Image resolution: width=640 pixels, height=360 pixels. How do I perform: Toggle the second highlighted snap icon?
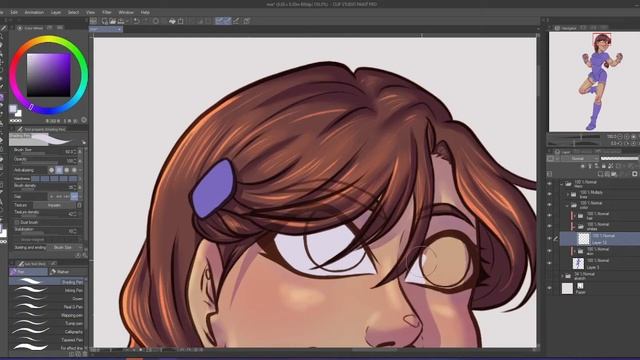pyautogui.click(x=227, y=21)
